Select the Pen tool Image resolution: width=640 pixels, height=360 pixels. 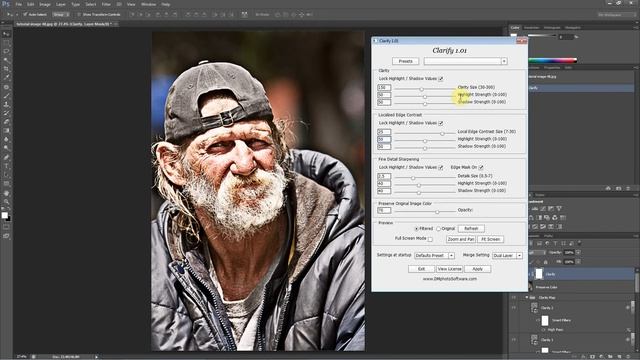[x=6, y=157]
